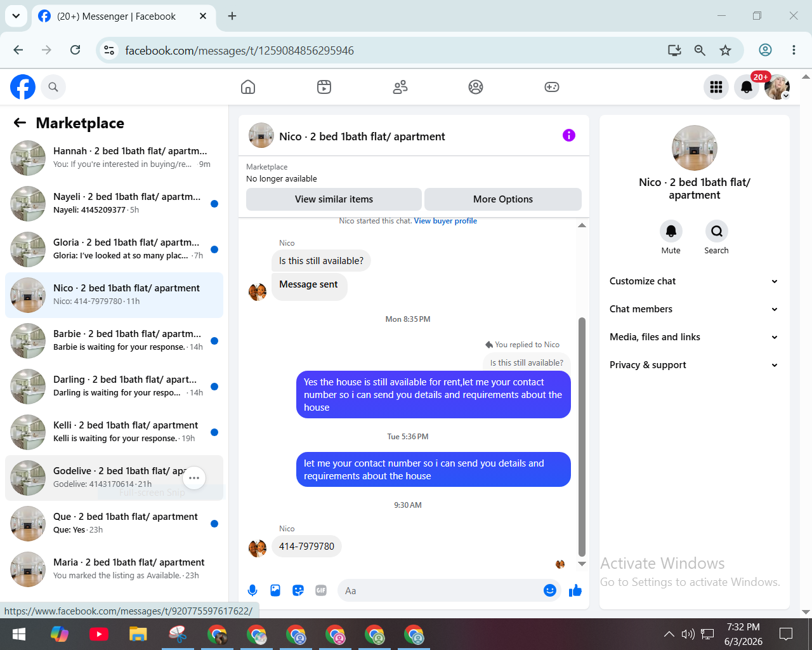Click the chat scrollbar thumb
The width and height of the screenshot is (812, 650).
[x=582, y=437]
